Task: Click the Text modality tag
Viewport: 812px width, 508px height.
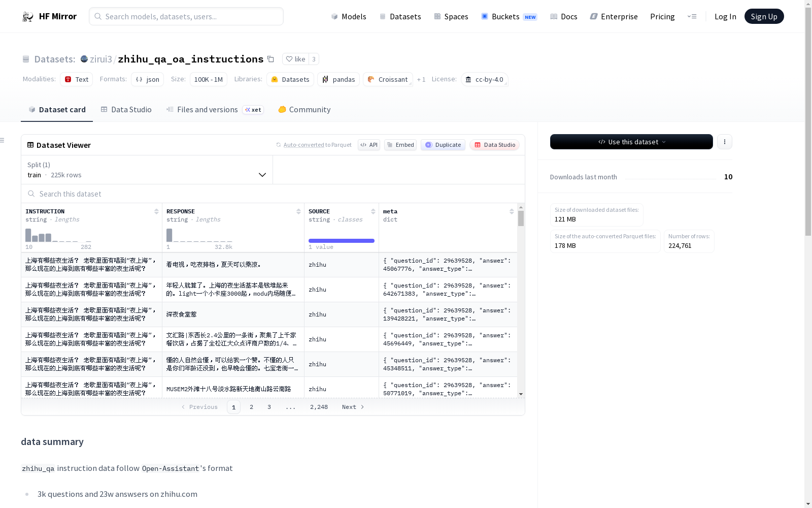Action: point(77,79)
